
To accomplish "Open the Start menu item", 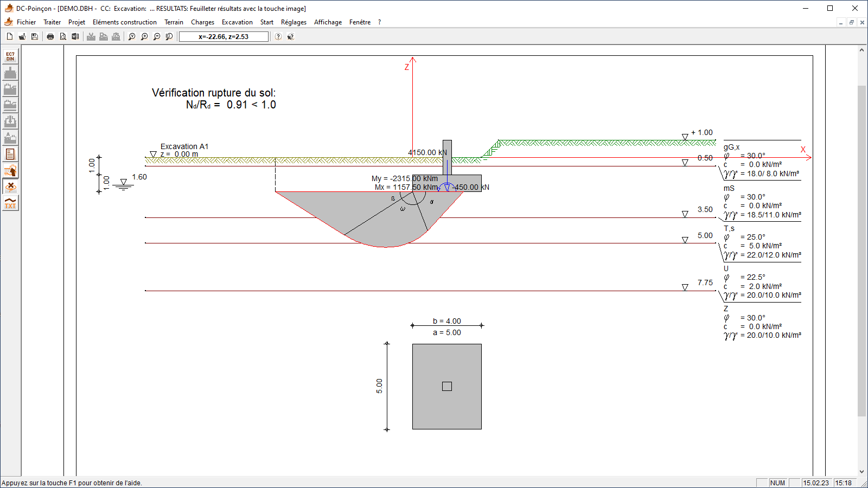I will (x=266, y=22).
